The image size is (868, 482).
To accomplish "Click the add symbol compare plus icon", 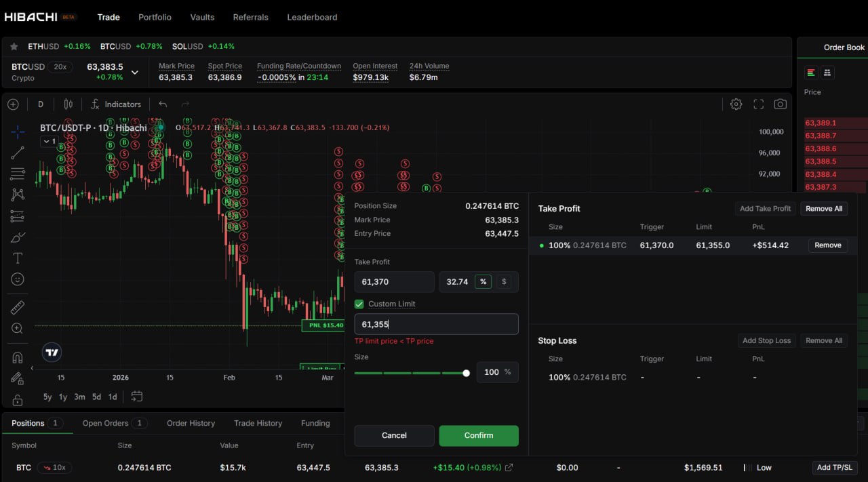I will (13, 104).
